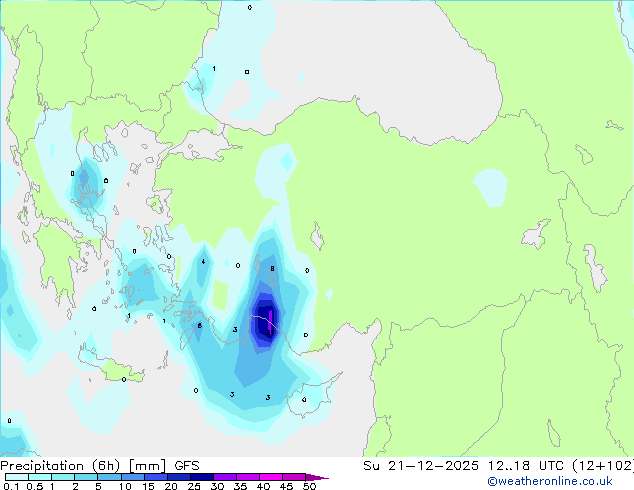This screenshot has width=634, height=490.
Task: Click the '40' legend tick label
Action: coord(263,486)
